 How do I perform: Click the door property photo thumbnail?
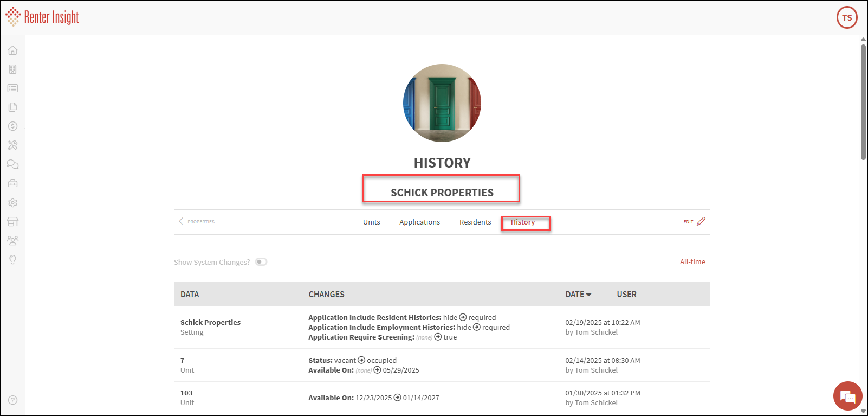442,103
